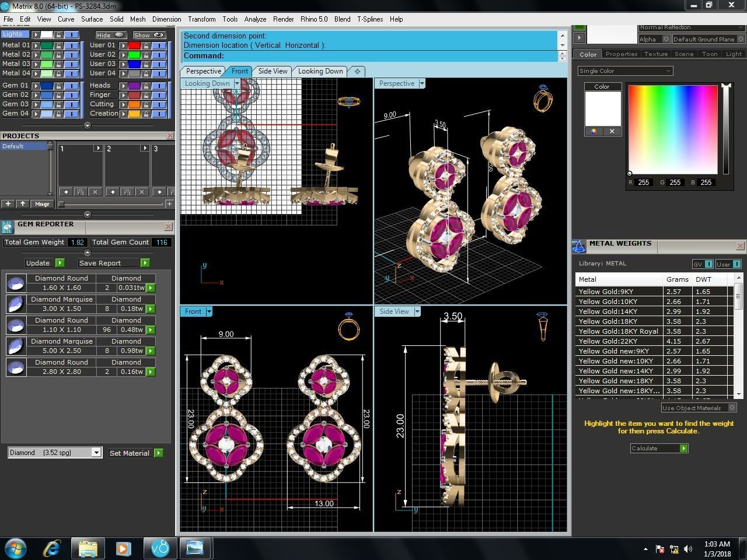Screen dimensions: 747x560
Task: Click the Save Report button
Action: point(114,263)
